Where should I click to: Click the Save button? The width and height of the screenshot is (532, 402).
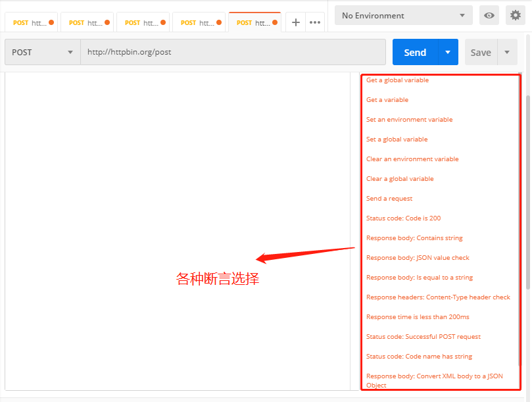(x=481, y=52)
